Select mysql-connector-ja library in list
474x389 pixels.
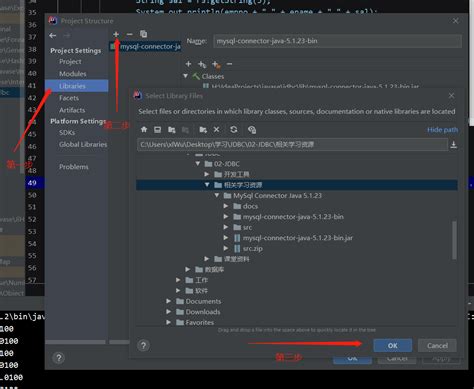click(x=145, y=46)
